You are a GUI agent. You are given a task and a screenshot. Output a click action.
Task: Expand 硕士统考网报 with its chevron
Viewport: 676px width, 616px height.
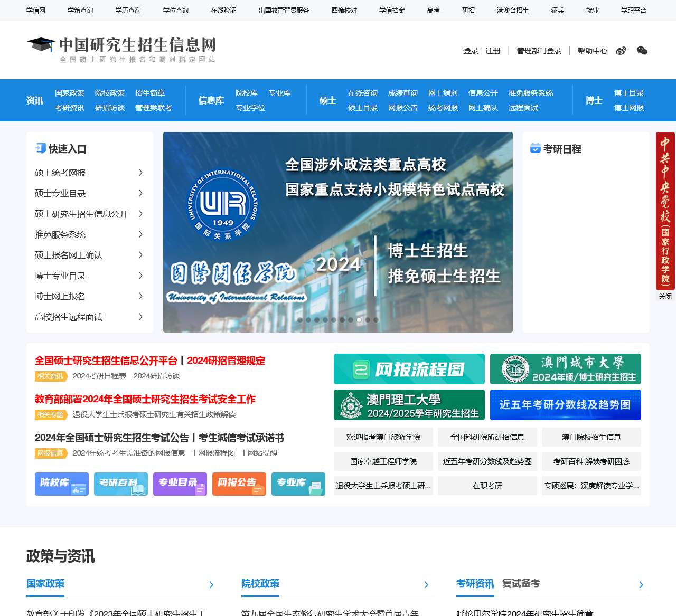[140, 173]
